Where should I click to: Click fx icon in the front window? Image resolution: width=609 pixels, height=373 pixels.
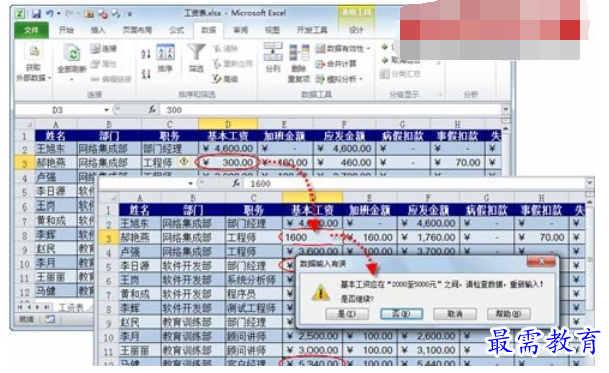(x=236, y=183)
